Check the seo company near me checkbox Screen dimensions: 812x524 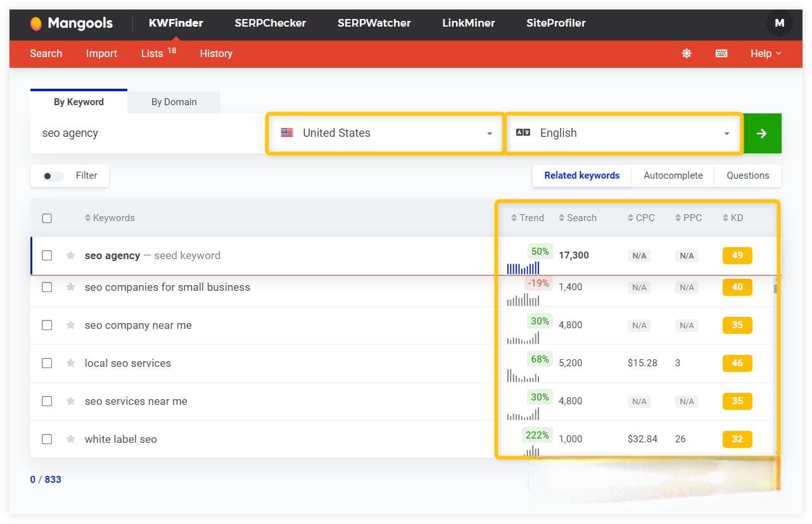47,325
